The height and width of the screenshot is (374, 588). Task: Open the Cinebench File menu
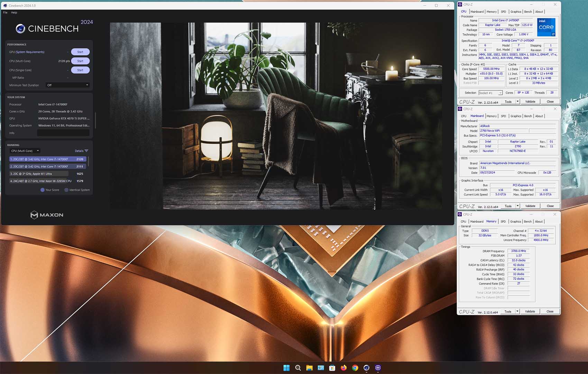click(x=5, y=12)
